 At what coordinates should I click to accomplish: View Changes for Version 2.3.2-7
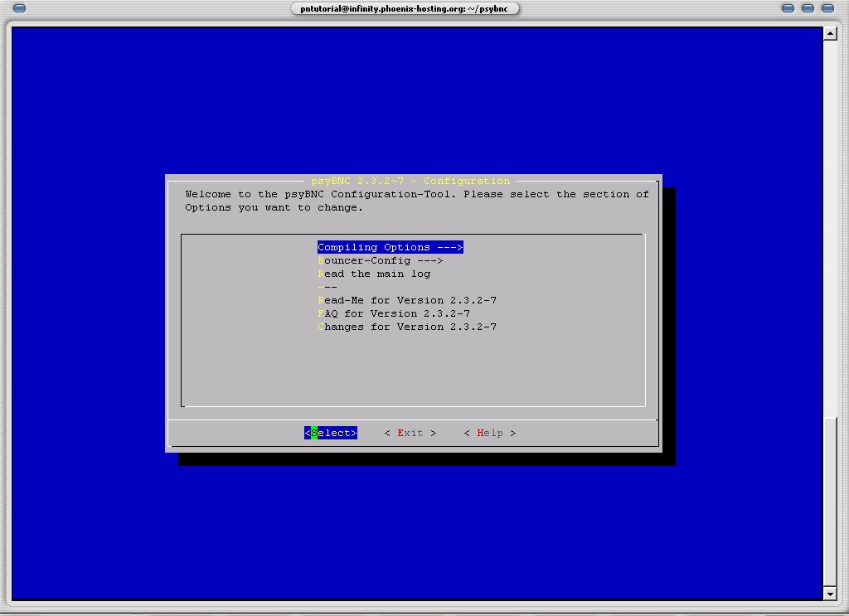[406, 327]
